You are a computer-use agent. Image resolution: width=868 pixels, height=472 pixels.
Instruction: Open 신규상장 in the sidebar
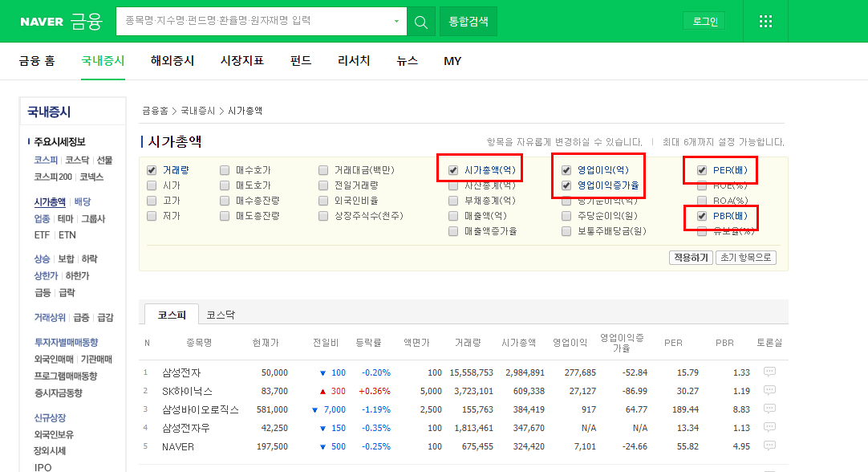[x=50, y=417]
